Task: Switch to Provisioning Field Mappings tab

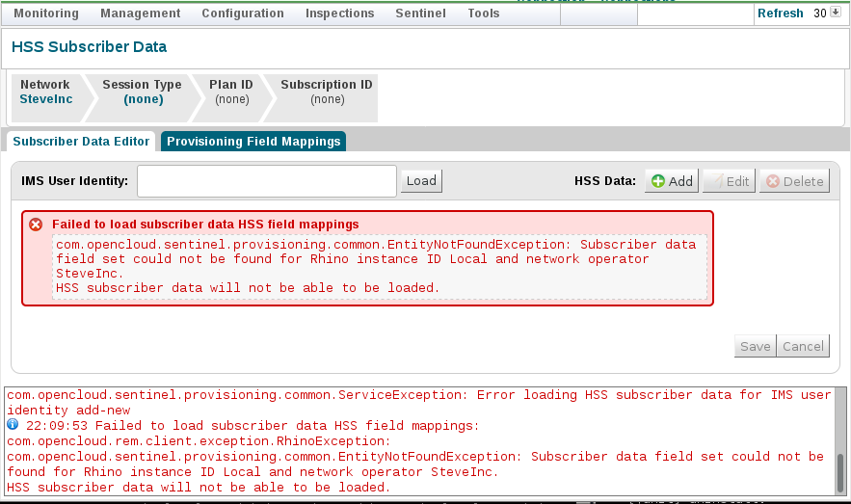Action: coord(253,141)
